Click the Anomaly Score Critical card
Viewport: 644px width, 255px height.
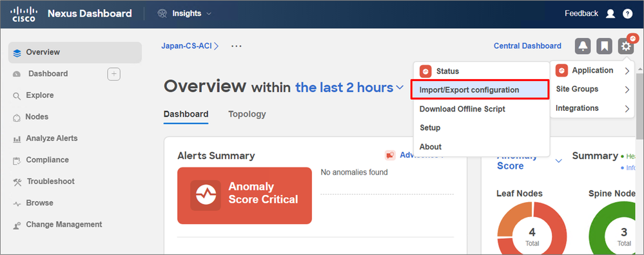[x=244, y=196]
